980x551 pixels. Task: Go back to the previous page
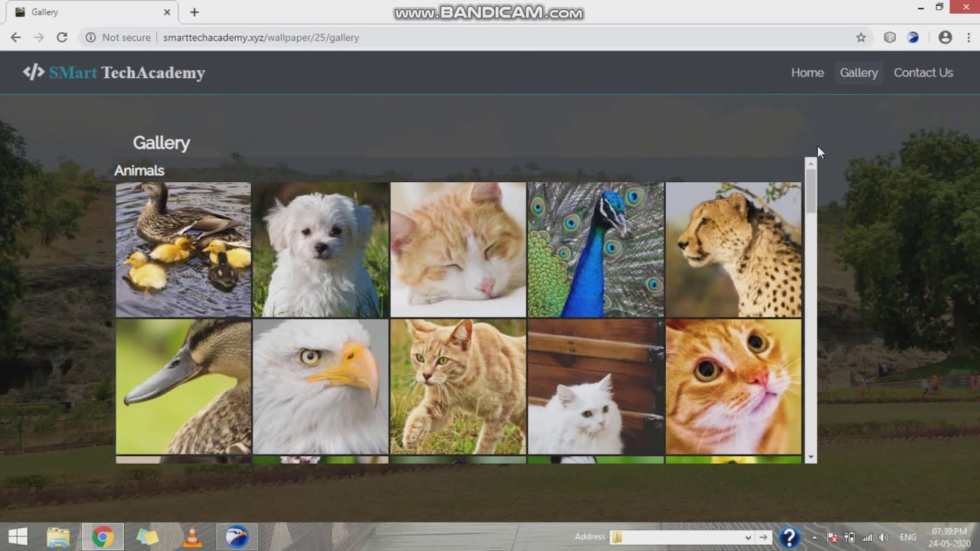(x=15, y=37)
